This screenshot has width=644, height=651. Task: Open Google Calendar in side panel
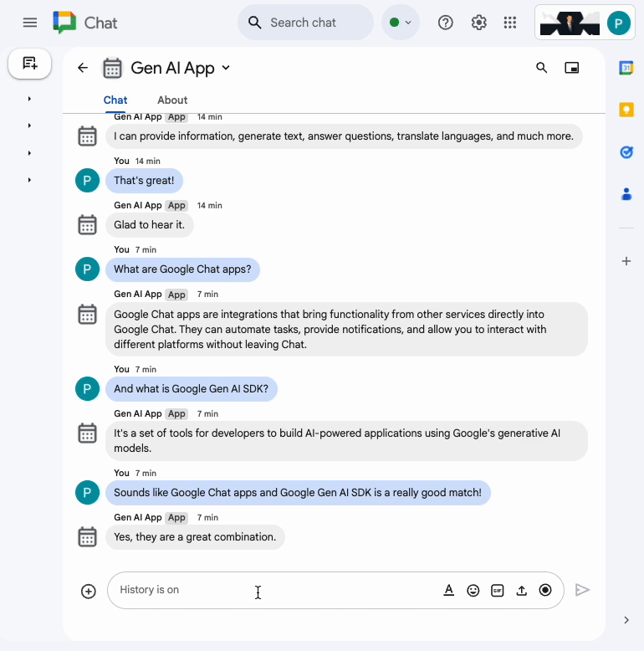626,69
